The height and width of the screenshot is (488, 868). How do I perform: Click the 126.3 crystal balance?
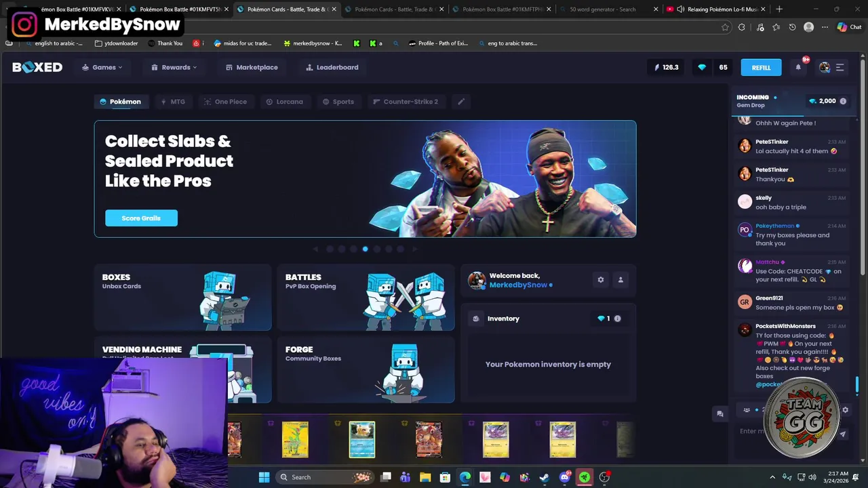pyautogui.click(x=666, y=67)
